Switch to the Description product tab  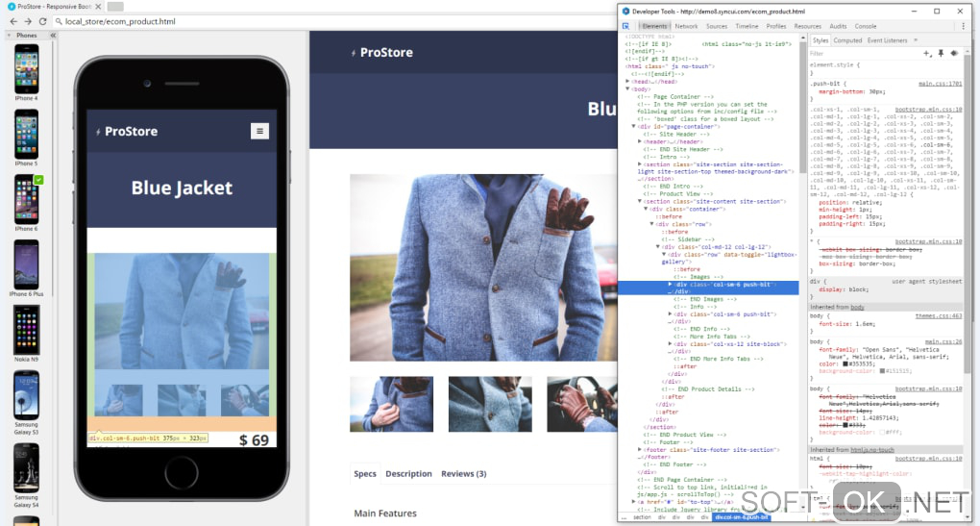(408, 473)
